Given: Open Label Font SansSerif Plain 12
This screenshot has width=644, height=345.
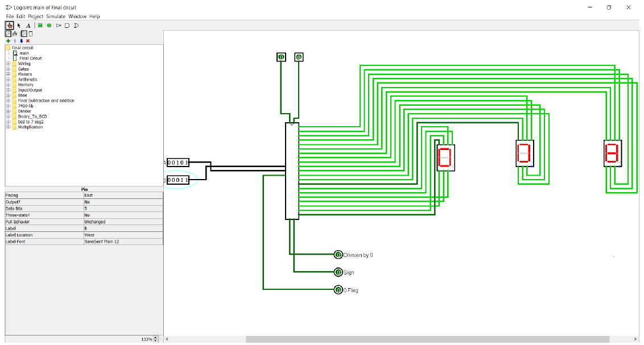Looking at the screenshot, I should pos(123,242).
